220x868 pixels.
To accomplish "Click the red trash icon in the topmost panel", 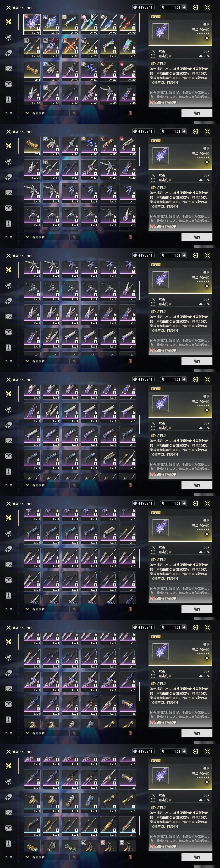I will pos(130,113).
